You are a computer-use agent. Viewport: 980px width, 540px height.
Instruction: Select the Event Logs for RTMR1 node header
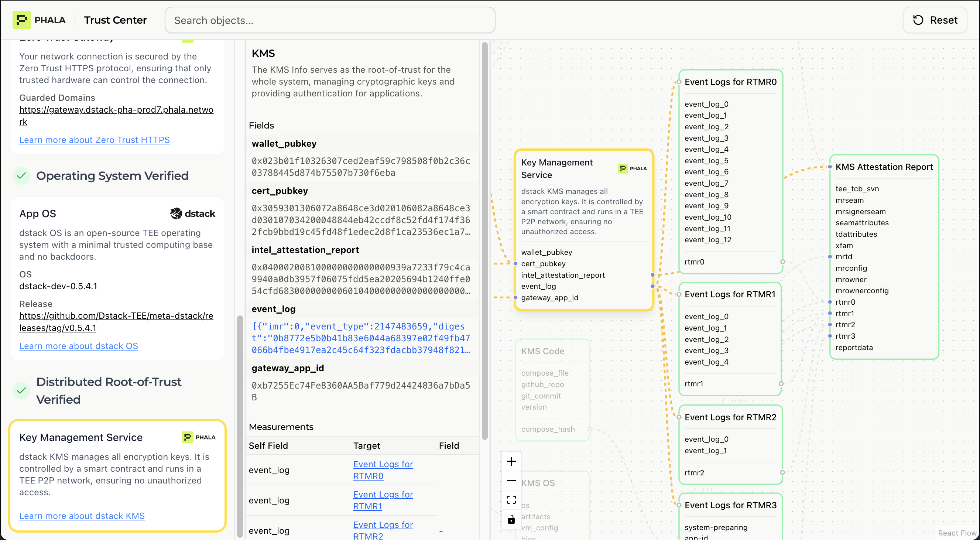729,294
